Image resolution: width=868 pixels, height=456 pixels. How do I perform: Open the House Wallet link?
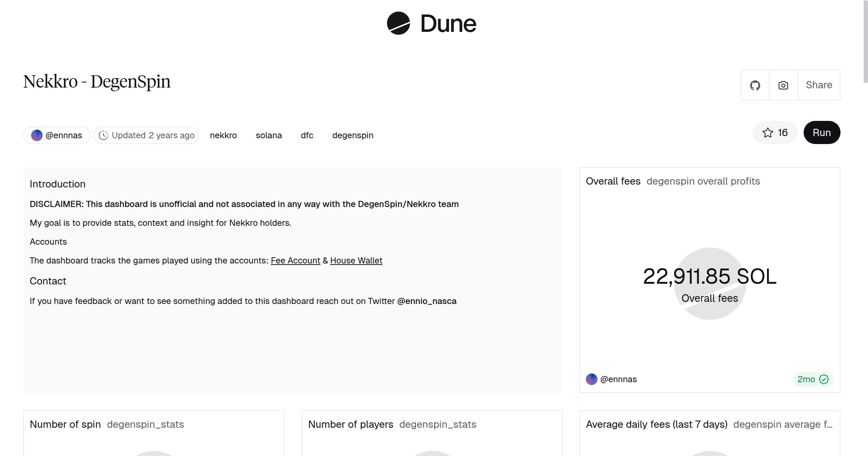click(x=356, y=261)
